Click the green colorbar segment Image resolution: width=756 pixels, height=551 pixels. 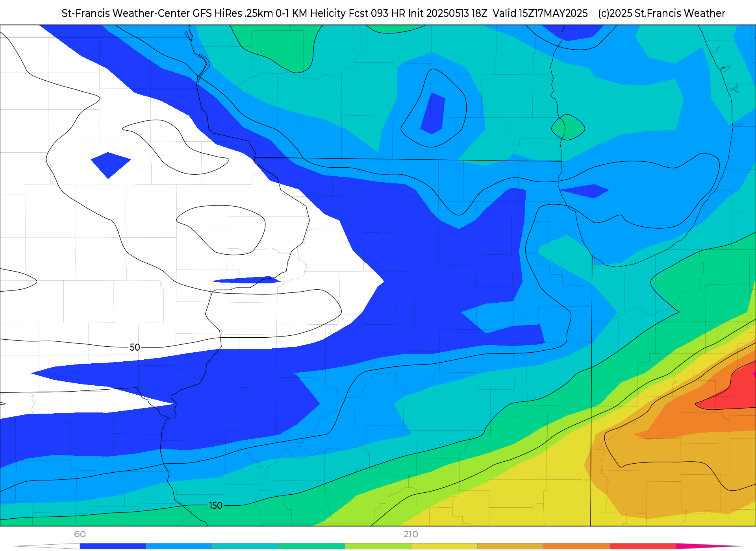pyautogui.click(x=311, y=546)
